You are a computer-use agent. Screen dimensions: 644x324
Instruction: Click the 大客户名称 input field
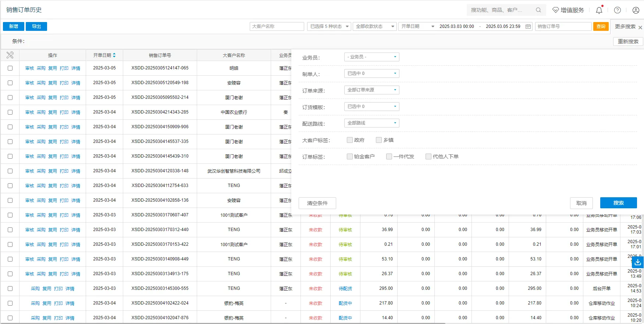click(x=277, y=26)
